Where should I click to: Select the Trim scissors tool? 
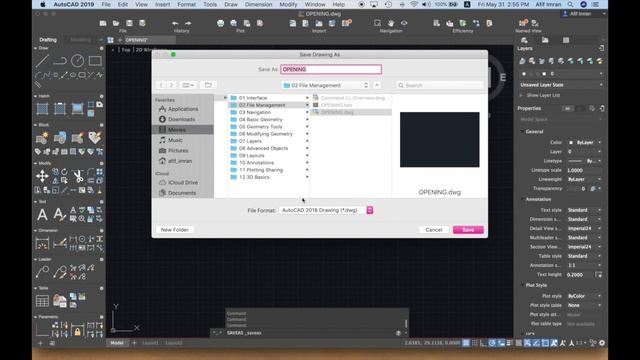(78, 176)
